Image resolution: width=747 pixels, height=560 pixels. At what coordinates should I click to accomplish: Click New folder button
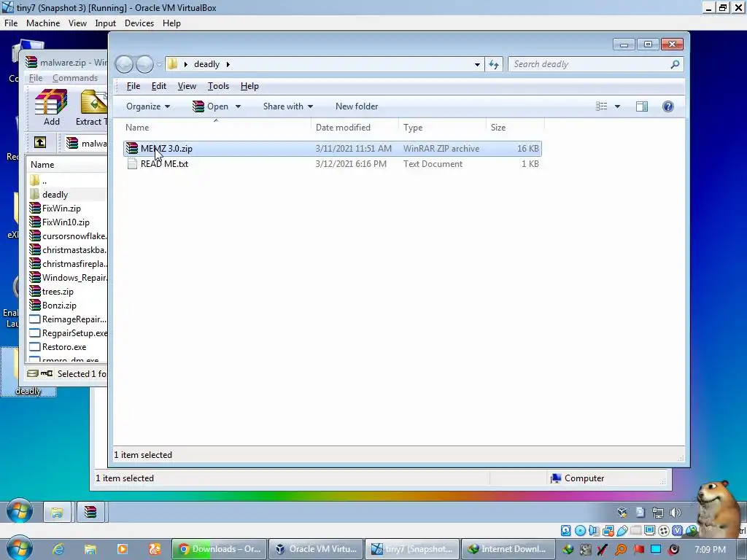click(x=356, y=106)
